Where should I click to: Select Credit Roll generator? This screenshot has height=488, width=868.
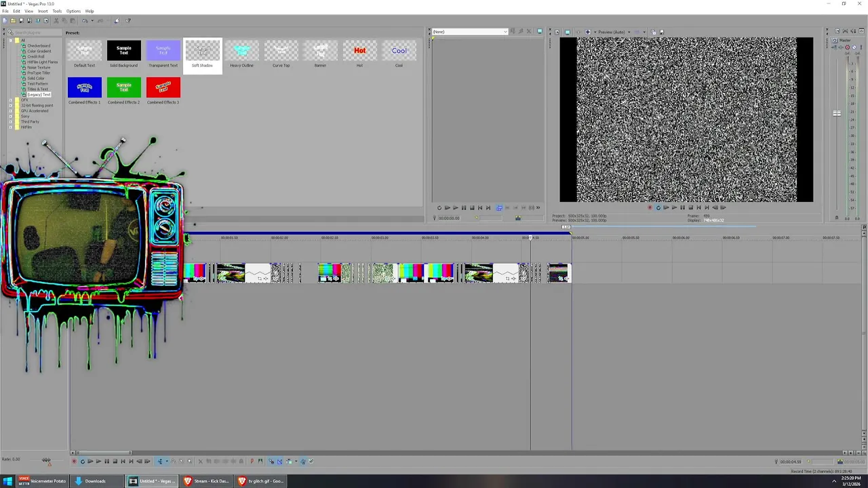pos(36,57)
